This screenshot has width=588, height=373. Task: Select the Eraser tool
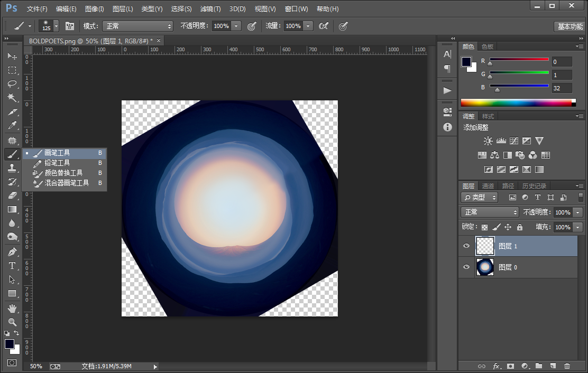(12, 195)
